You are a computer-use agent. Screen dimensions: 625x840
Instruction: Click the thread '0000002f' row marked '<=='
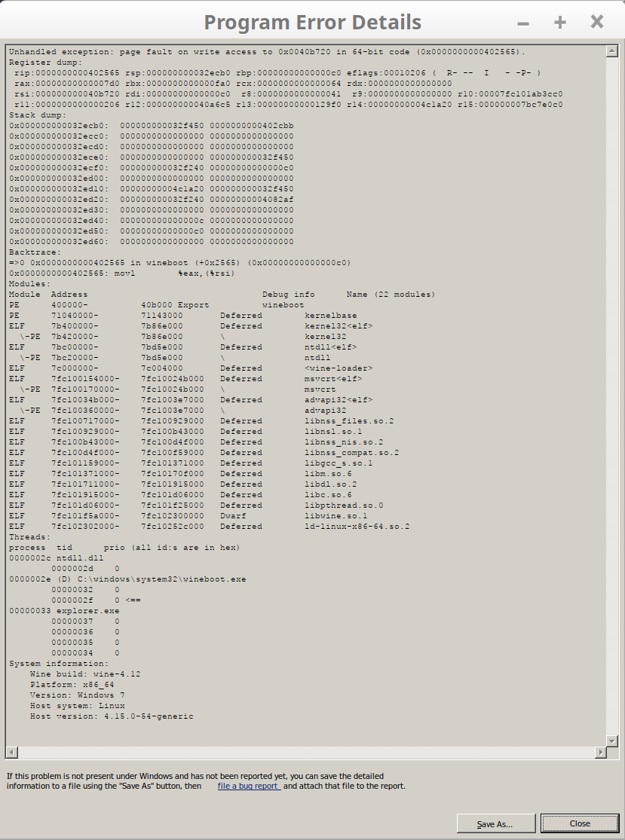pos(96,600)
